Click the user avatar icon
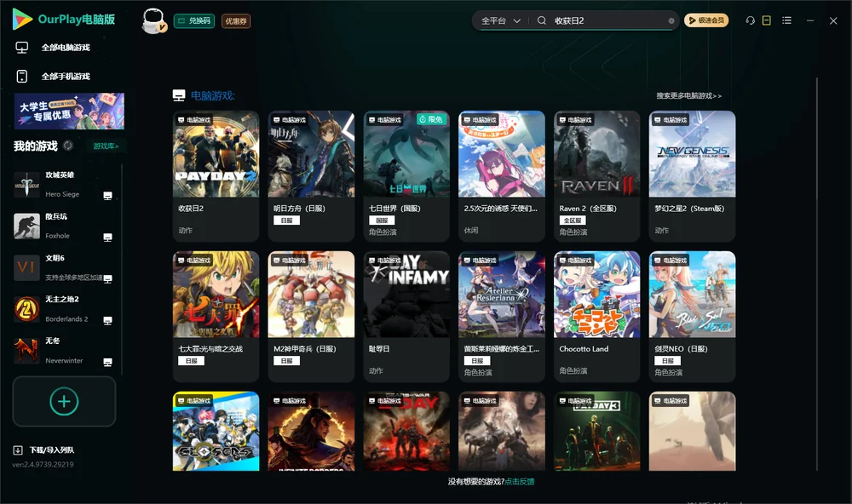Screen dimensions: 852x504 click(x=153, y=21)
